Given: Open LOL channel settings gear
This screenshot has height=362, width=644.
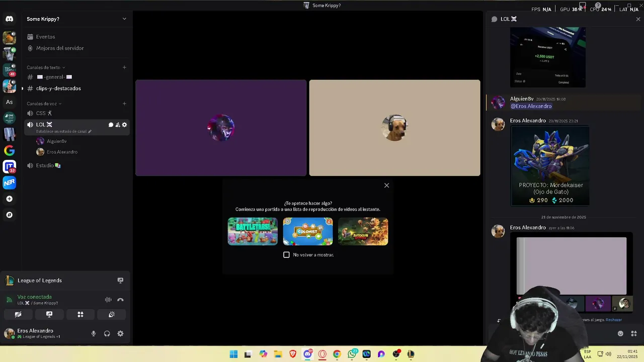Looking at the screenshot, I should [x=124, y=125].
